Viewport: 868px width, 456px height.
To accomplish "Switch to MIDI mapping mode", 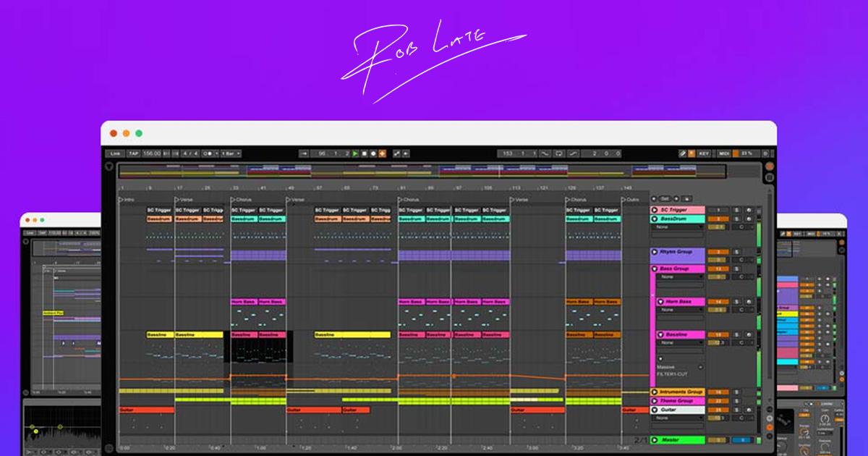I will click(x=723, y=153).
